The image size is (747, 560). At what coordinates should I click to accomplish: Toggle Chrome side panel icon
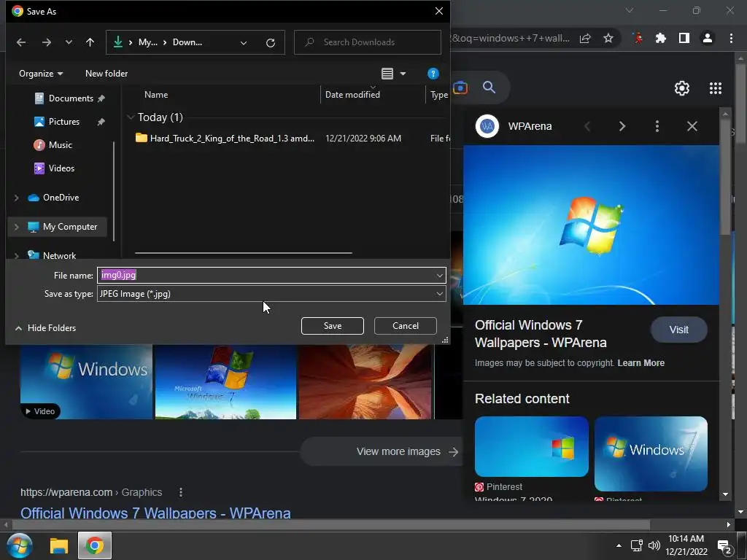684,38
